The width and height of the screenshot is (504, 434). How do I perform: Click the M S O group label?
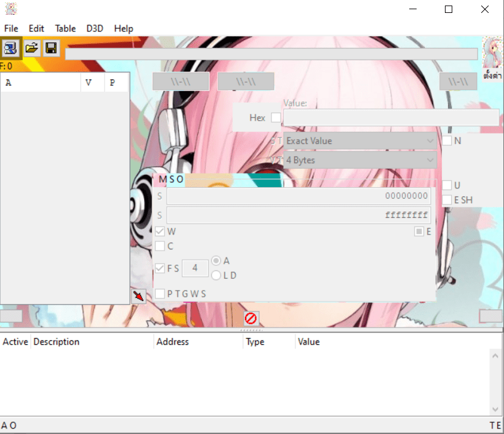171,179
